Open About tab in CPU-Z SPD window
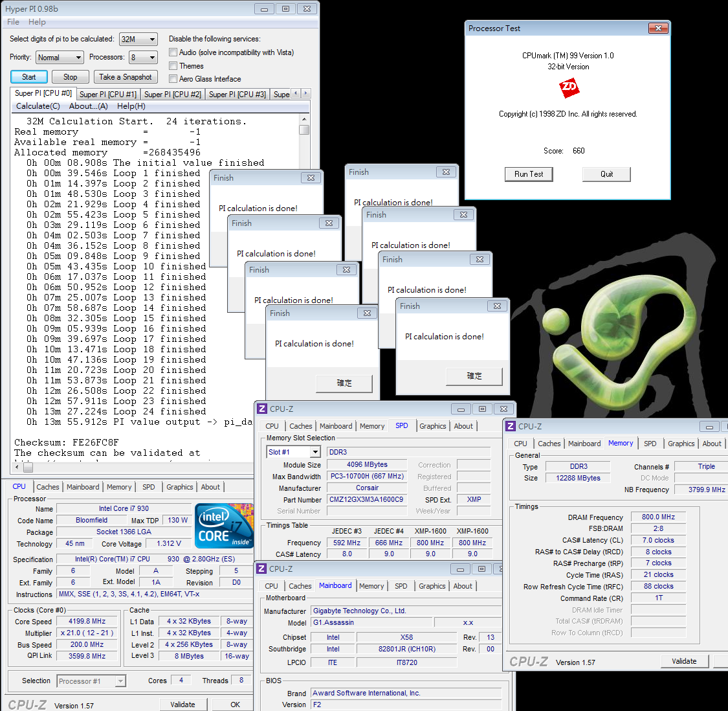728x711 pixels. click(463, 426)
